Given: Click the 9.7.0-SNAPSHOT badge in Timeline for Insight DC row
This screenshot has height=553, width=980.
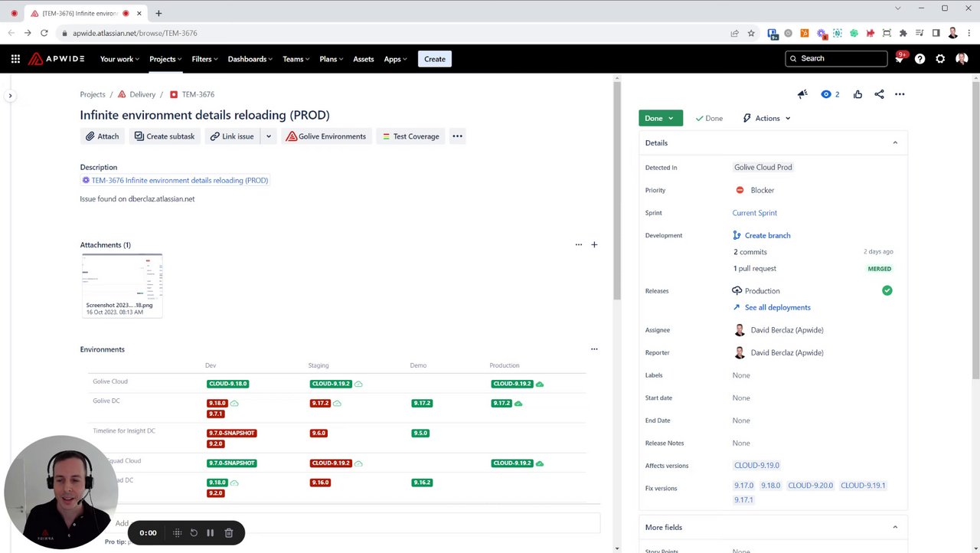Looking at the screenshot, I should point(232,434).
